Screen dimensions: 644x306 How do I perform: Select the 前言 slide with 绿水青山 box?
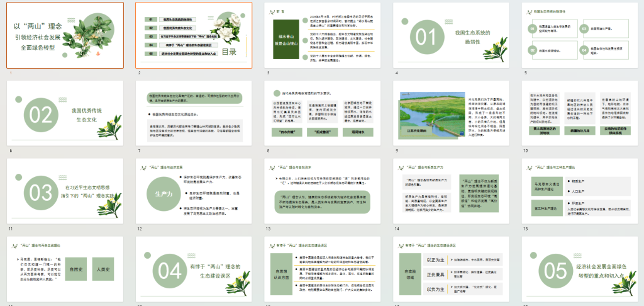[323, 35]
